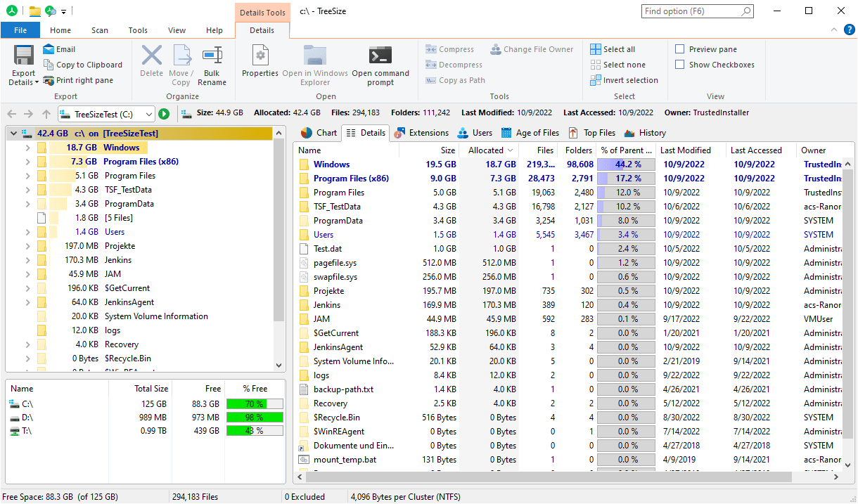Click the T:\ drive 43 % free bar
The width and height of the screenshot is (858, 504).
pos(255,431)
